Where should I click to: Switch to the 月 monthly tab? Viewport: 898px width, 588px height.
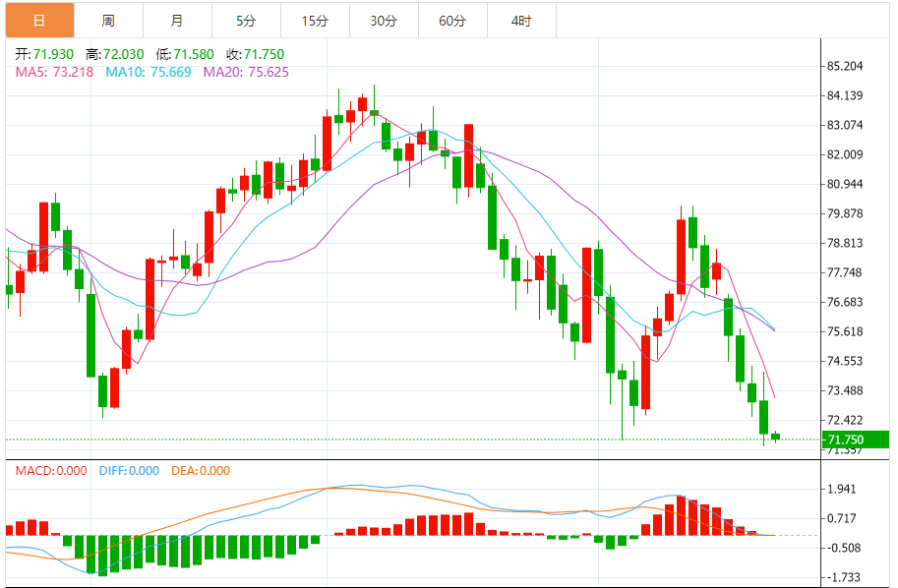pyautogui.click(x=178, y=21)
